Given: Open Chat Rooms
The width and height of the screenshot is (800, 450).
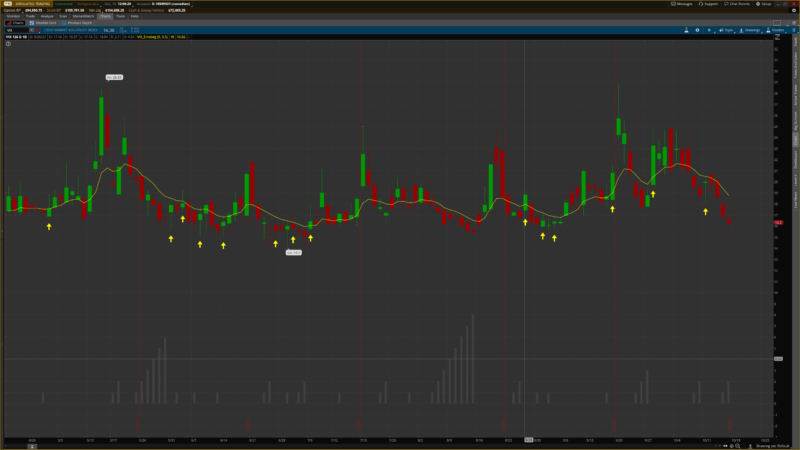Looking at the screenshot, I should pos(737,4).
